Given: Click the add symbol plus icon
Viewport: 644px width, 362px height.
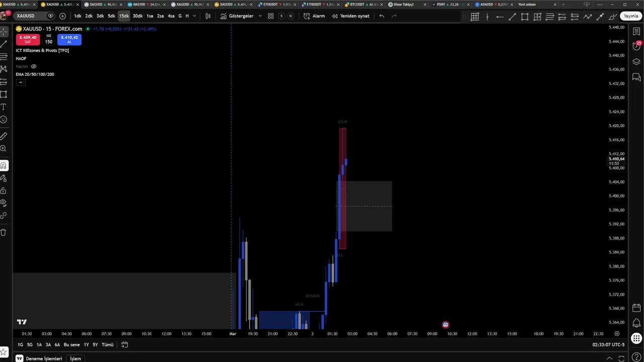Looking at the screenshot, I should pos(62,16).
